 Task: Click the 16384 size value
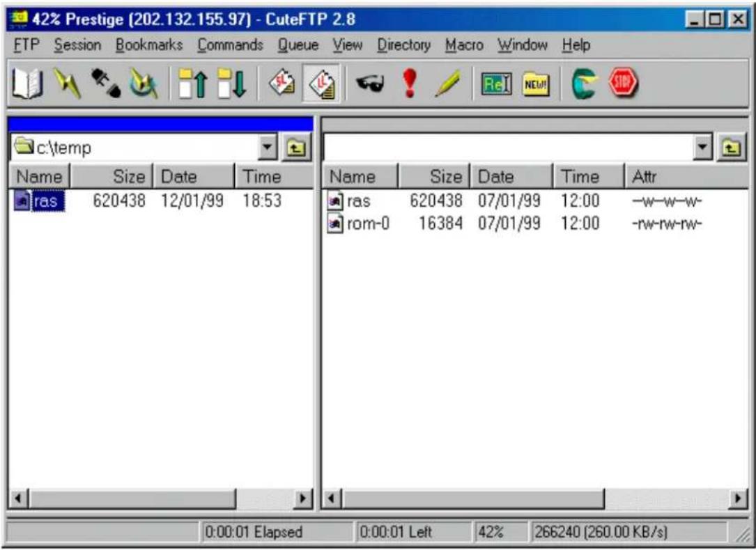tap(440, 223)
